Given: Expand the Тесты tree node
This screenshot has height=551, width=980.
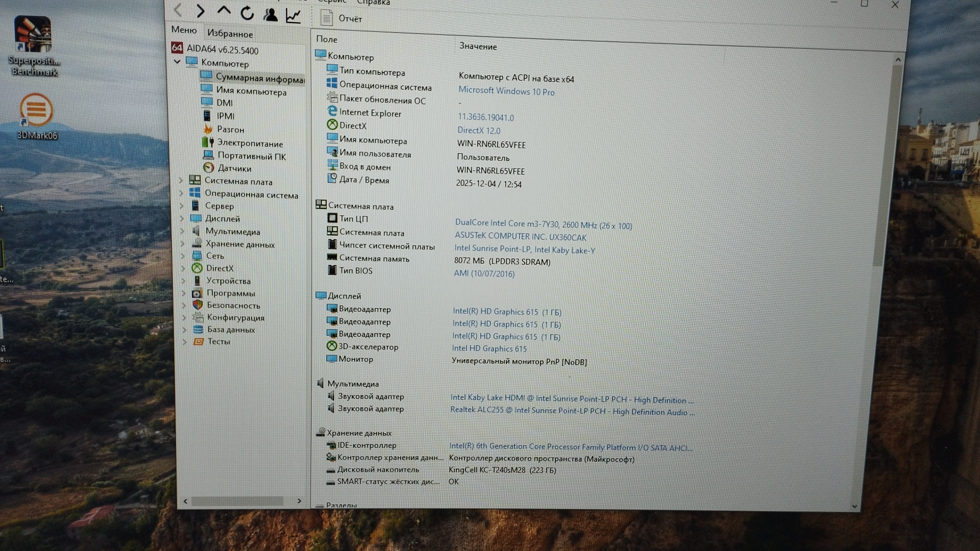Looking at the screenshot, I should click(x=185, y=342).
